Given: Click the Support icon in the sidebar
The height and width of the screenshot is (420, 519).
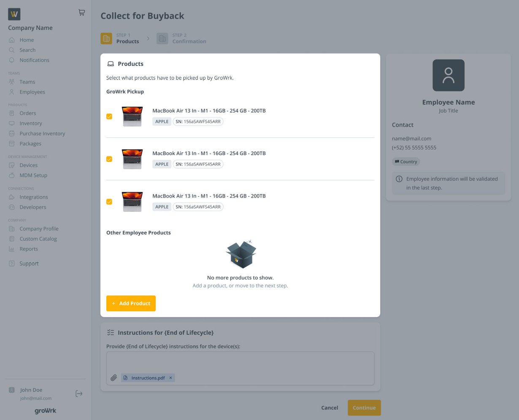Looking at the screenshot, I should [11, 263].
